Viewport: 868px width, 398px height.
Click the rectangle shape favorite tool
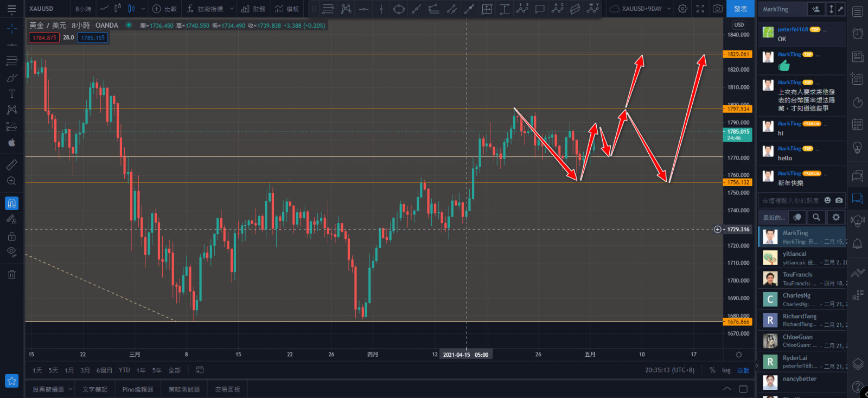(x=487, y=9)
